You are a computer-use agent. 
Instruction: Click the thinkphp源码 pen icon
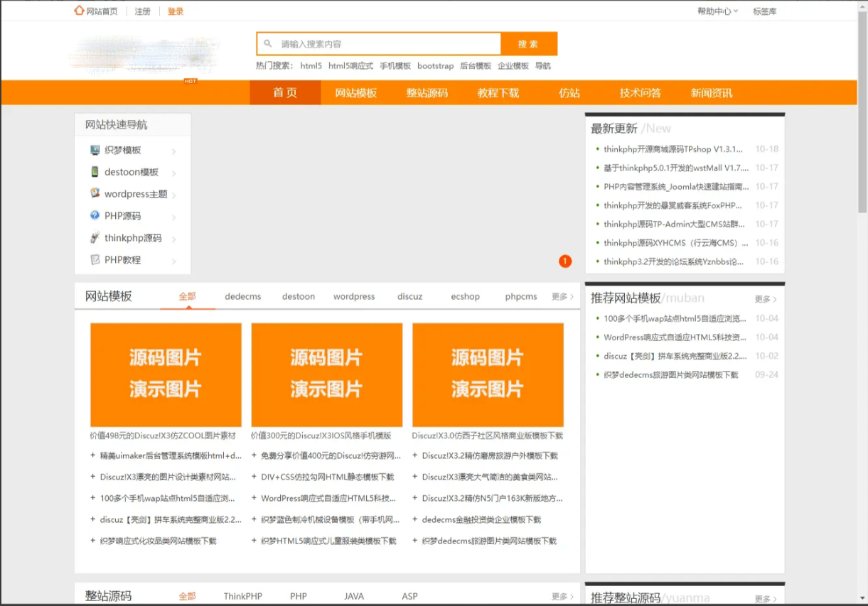(95, 238)
